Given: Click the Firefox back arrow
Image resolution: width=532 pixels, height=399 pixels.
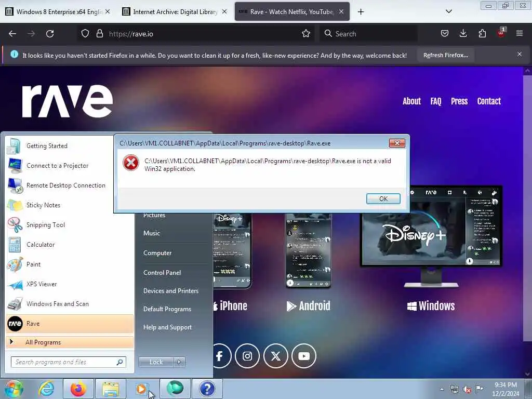Looking at the screenshot, I should pos(12,34).
